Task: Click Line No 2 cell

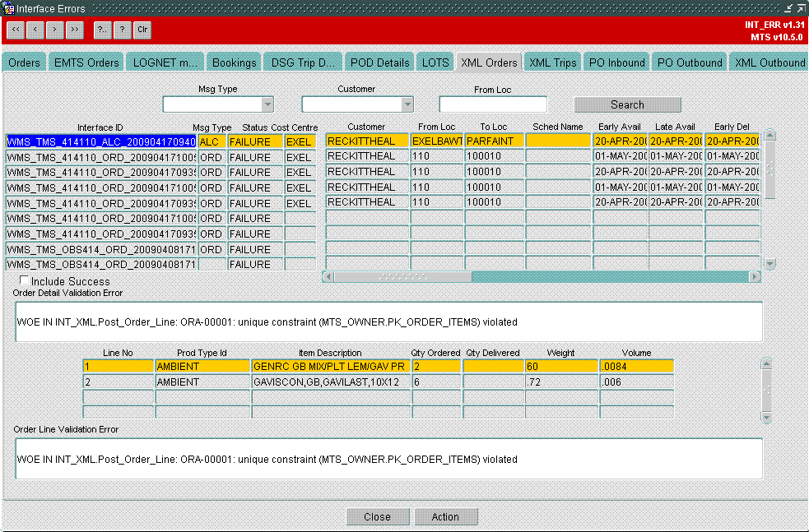Action: (x=119, y=382)
